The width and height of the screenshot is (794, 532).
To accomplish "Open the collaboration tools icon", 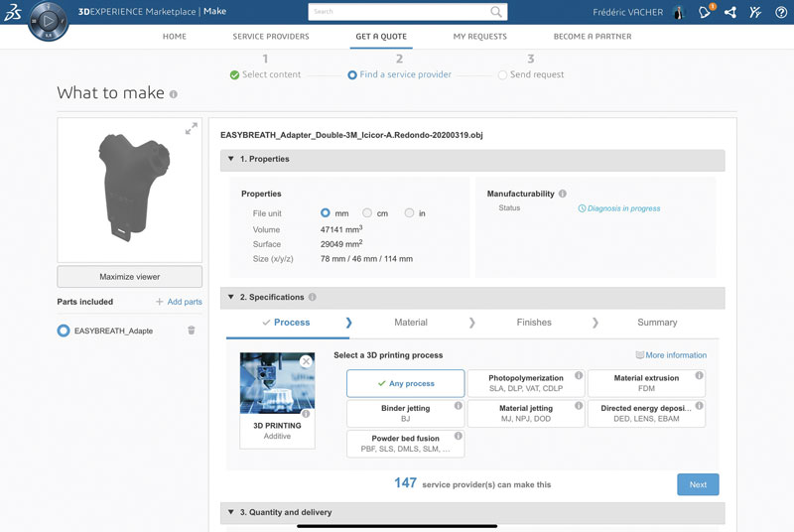I will click(x=755, y=12).
